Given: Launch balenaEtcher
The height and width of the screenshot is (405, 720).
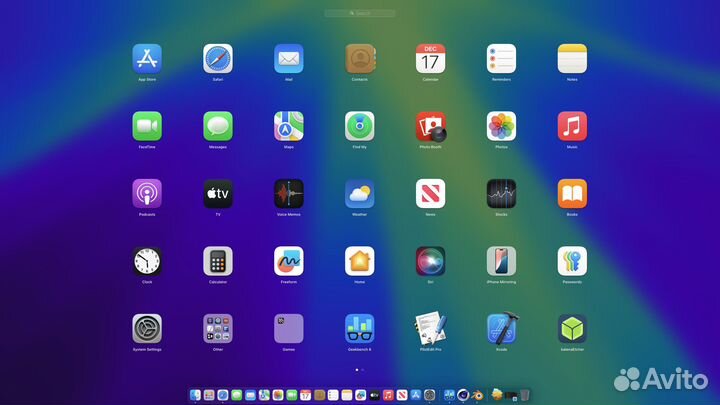Looking at the screenshot, I should tap(572, 329).
